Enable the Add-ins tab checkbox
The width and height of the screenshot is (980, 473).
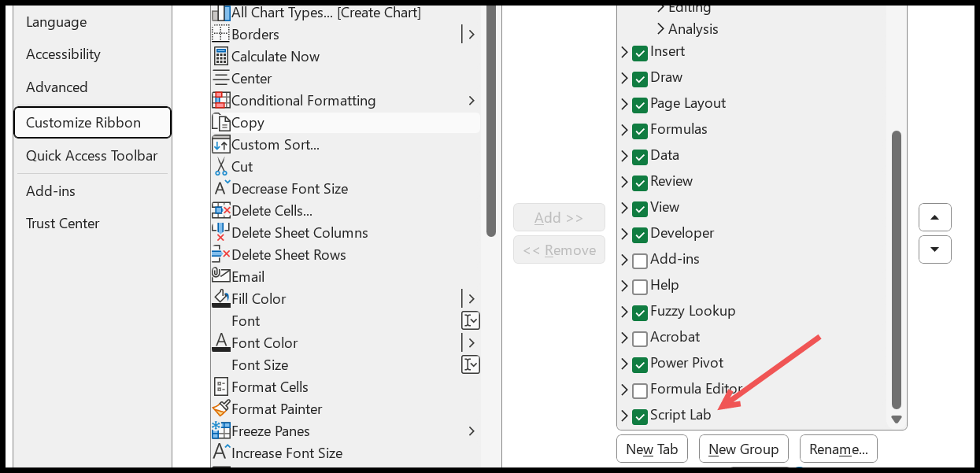coord(640,260)
